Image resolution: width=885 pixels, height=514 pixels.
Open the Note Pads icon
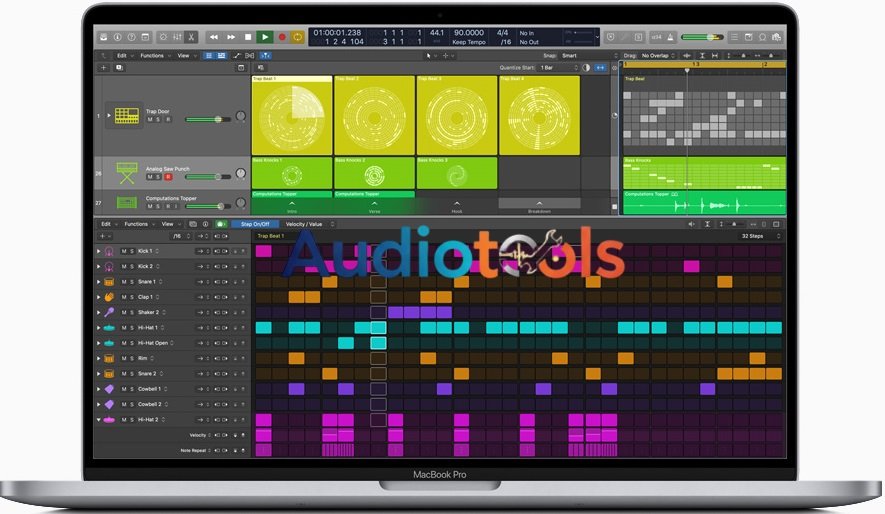click(x=748, y=37)
